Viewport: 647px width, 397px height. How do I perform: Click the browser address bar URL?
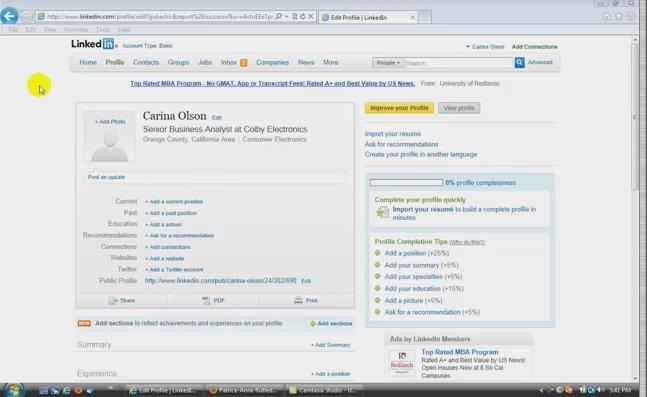[x=159, y=17]
